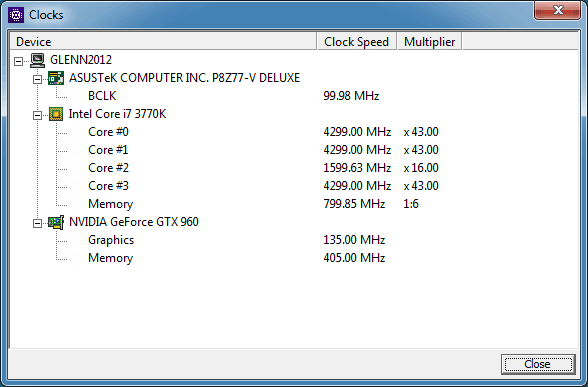588x387 pixels.
Task: Select the Core #3 row
Action: click(108, 186)
